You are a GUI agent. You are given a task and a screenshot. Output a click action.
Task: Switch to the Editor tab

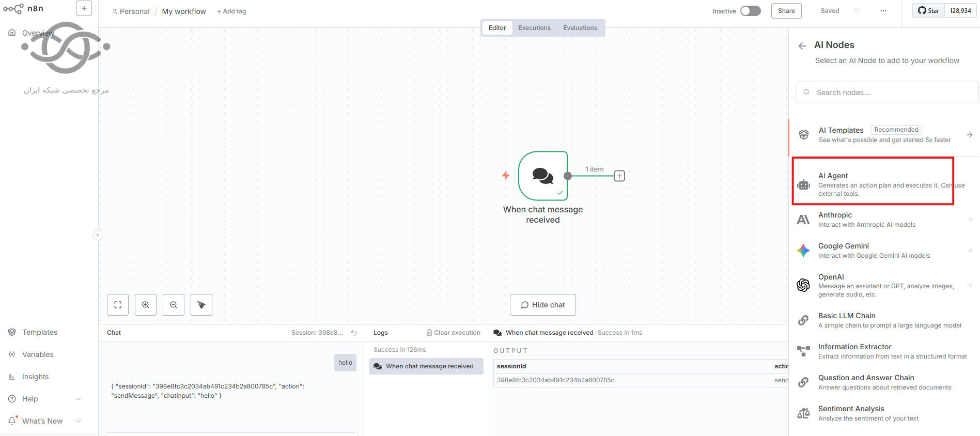coord(497,28)
